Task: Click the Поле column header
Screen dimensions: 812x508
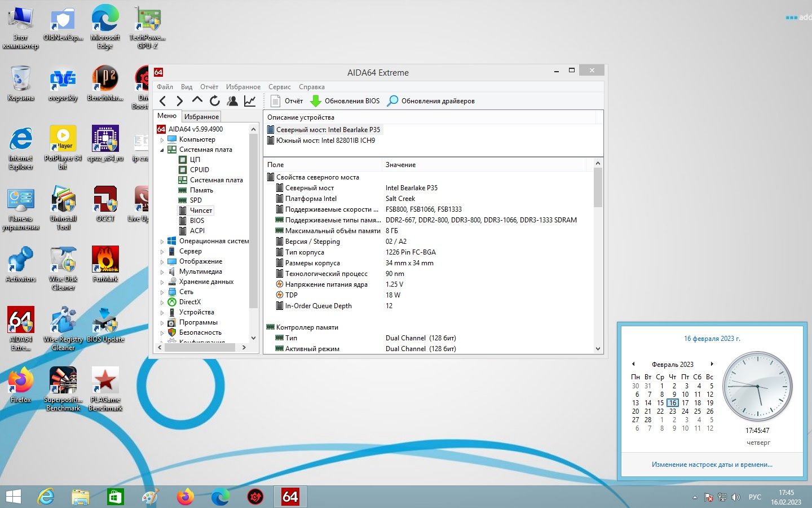Action: [323, 165]
